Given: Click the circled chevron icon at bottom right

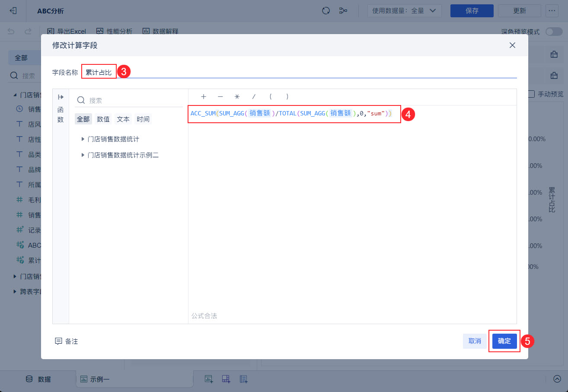Looking at the screenshot, I should (x=557, y=379).
